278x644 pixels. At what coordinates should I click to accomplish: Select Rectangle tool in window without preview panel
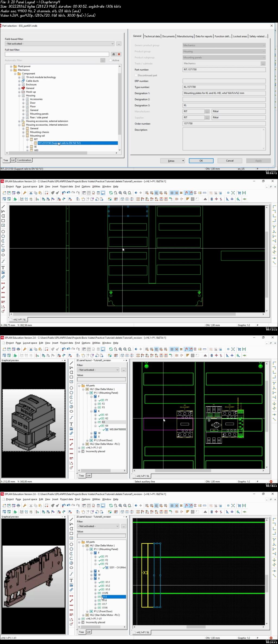click(x=3, y=221)
